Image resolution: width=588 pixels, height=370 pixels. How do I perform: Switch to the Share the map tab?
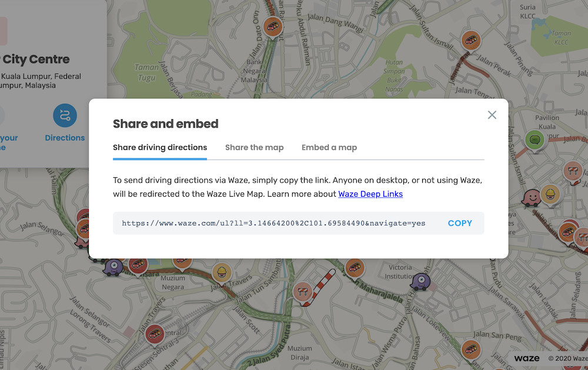pos(254,147)
